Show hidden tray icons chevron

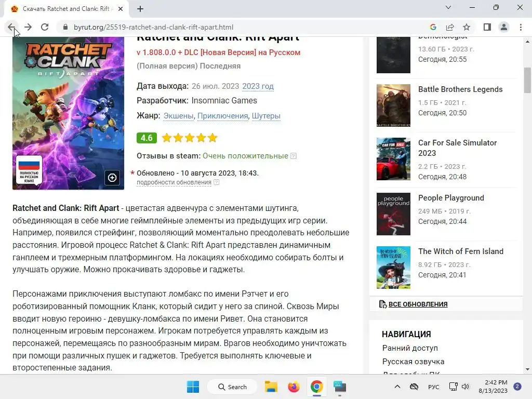(x=397, y=387)
